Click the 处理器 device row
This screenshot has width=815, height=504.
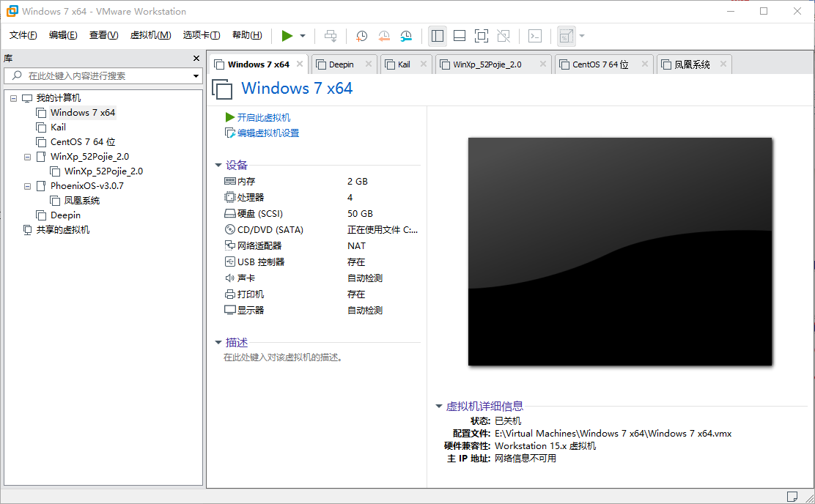click(321, 198)
